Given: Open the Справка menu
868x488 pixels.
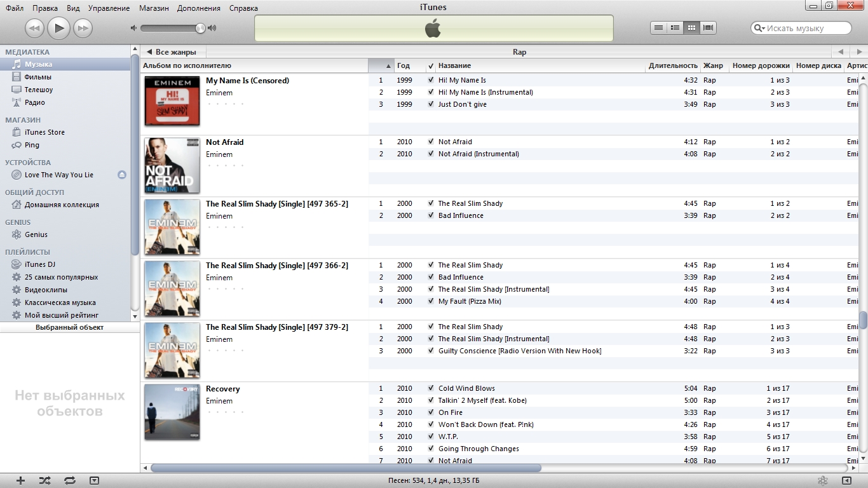Looking at the screenshot, I should (243, 8).
